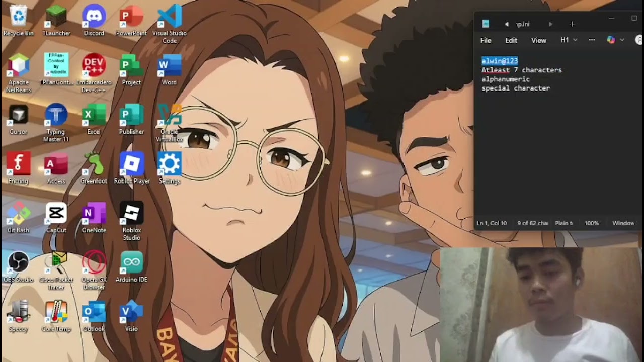Open the Word desktop shortcut
The height and width of the screenshot is (362, 644).
(169, 70)
